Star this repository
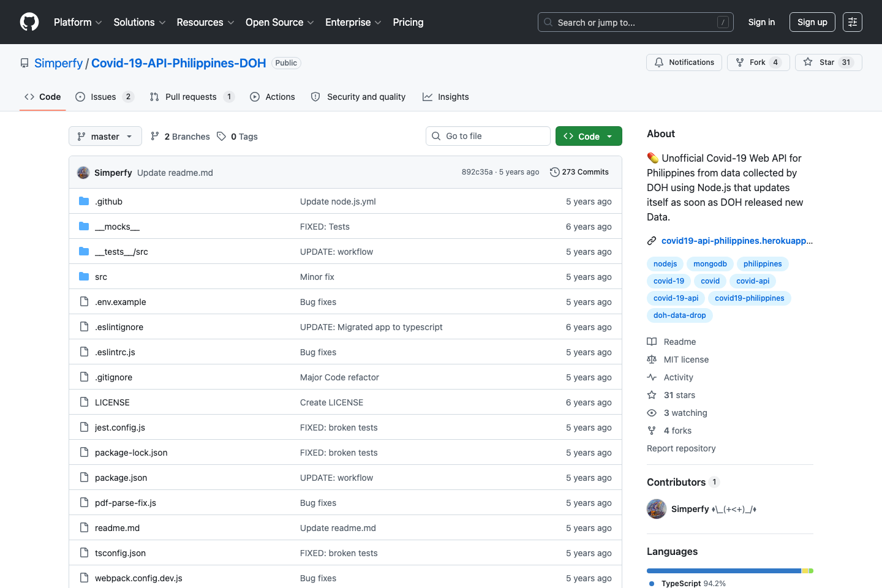 click(x=828, y=62)
